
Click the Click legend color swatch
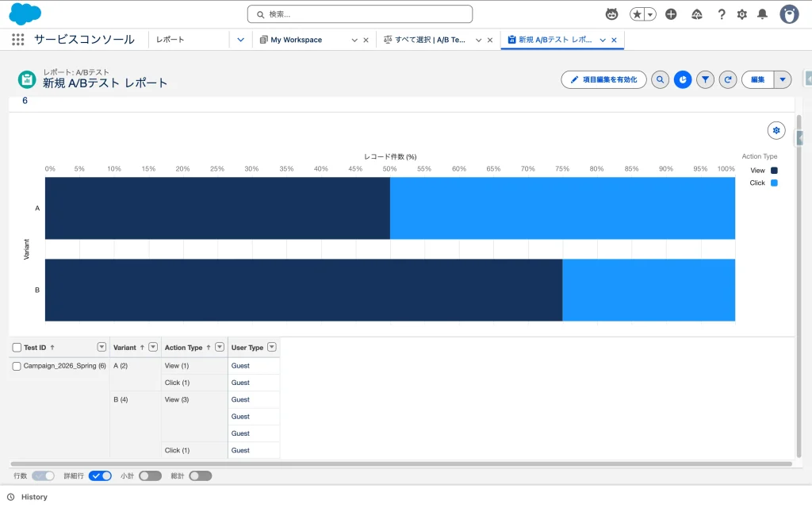[774, 183]
